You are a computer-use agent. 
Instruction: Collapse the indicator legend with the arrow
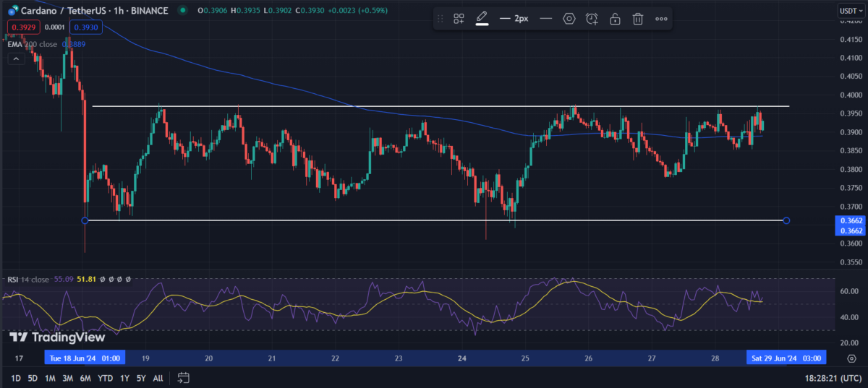pyautogui.click(x=15, y=59)
